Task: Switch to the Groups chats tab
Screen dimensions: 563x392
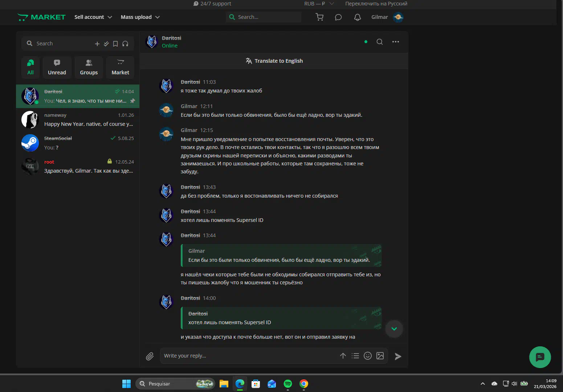Action: [89, 67]
